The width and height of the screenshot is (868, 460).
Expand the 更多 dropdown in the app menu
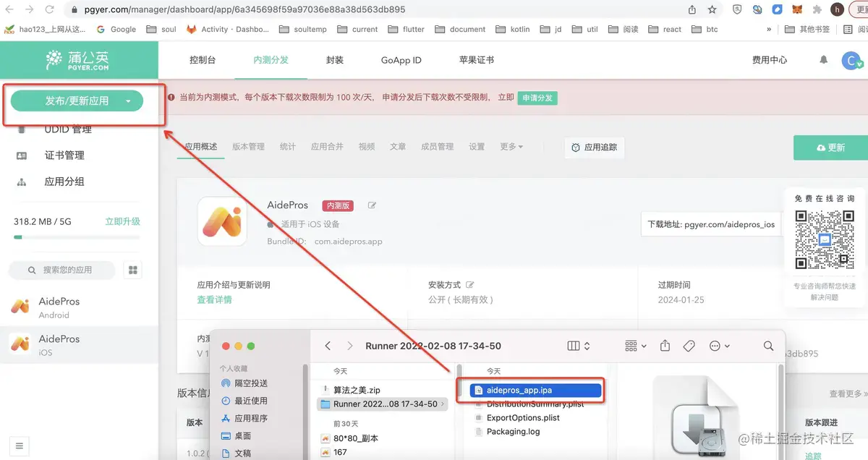click(511, 146)
